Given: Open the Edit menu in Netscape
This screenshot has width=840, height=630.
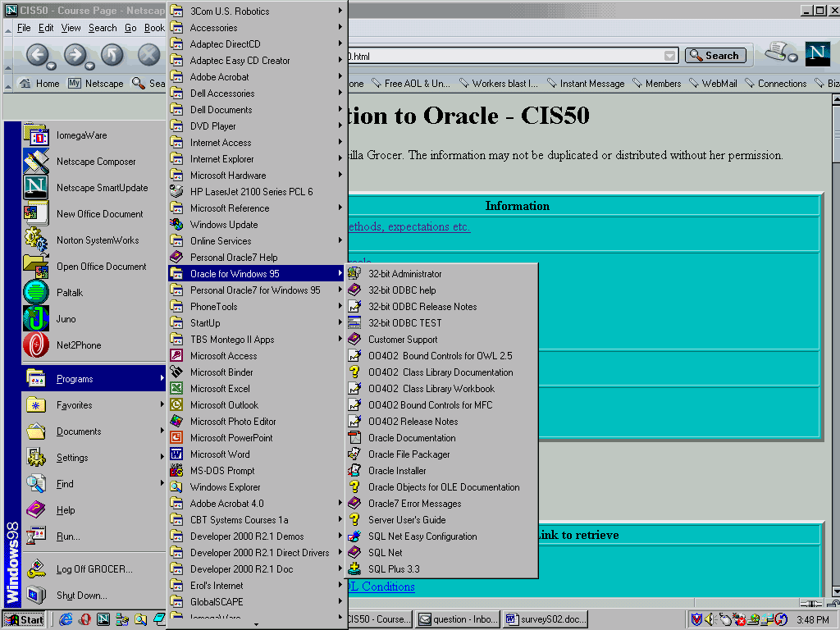Looking at the screenshot, I should click(46, 28).
